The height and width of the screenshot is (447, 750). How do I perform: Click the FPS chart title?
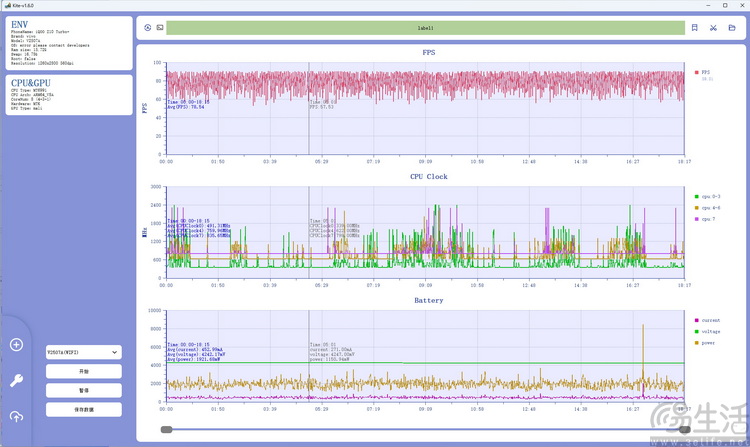point(429,53)
